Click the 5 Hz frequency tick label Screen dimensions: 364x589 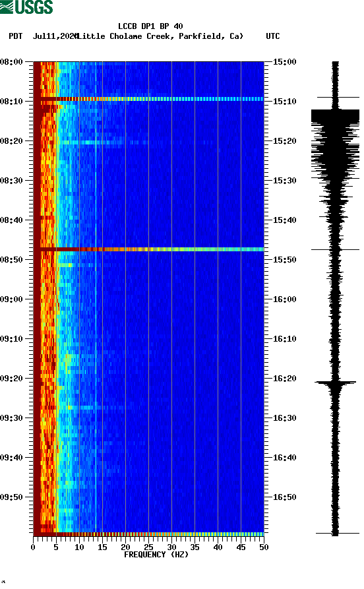(x=56, y=547)
